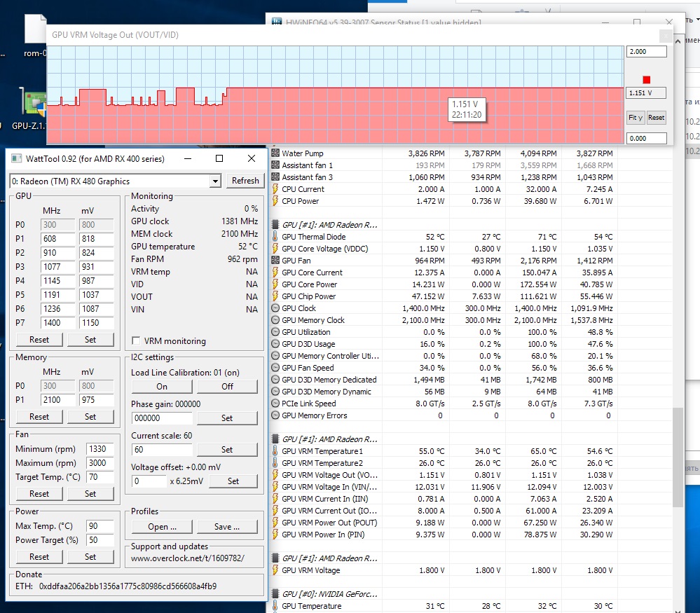The image size is (700, 613).
Task: Enable the VRM monitoring checkbox
Action: pyautogui.click(x=136, y=340)
